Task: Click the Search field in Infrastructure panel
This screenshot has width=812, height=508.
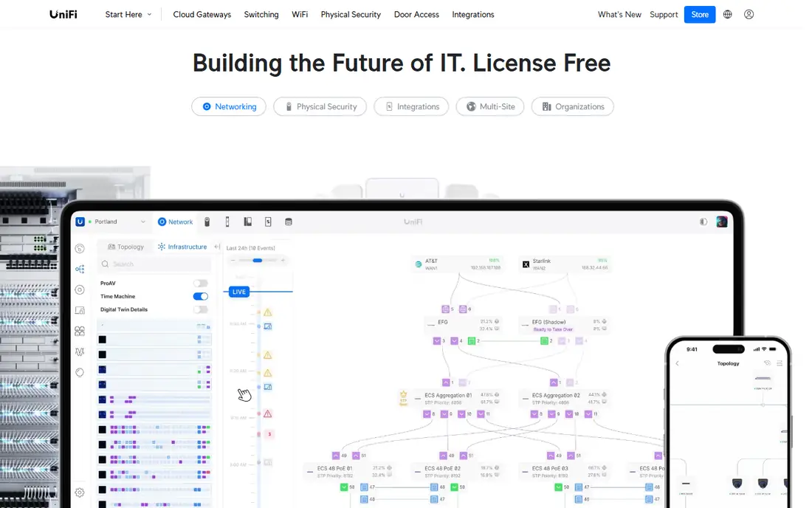Action: click(x=154, y=264)
